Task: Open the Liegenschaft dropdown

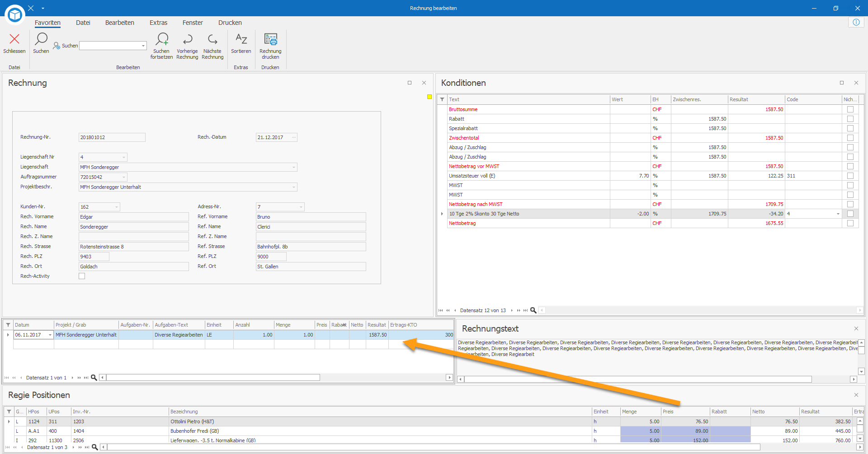Action: pos(294,167)
